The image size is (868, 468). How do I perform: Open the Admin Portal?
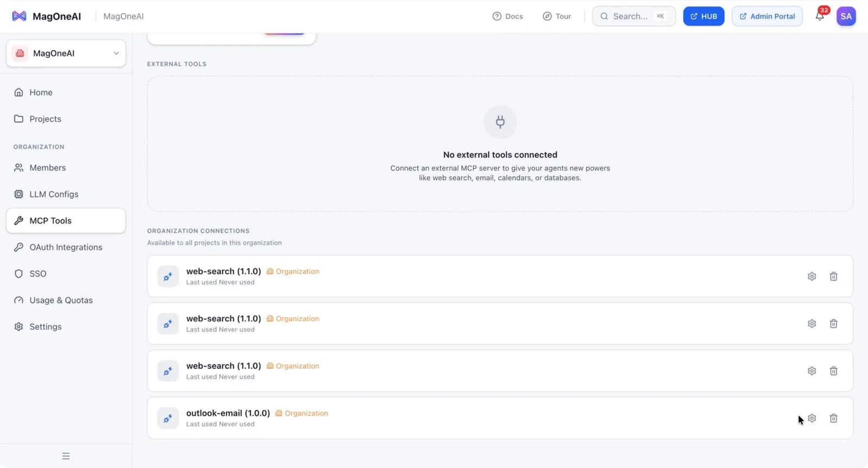coord(767,16)
